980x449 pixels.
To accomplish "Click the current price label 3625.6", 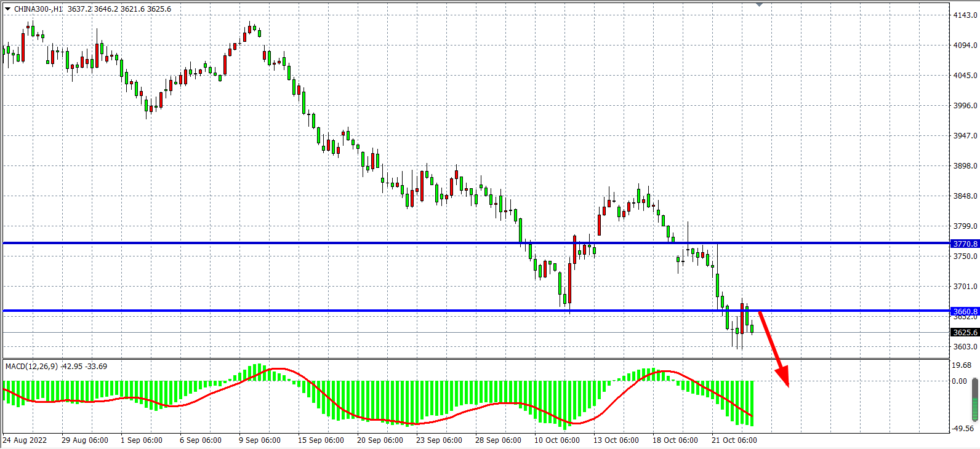I will pos(965,332).
